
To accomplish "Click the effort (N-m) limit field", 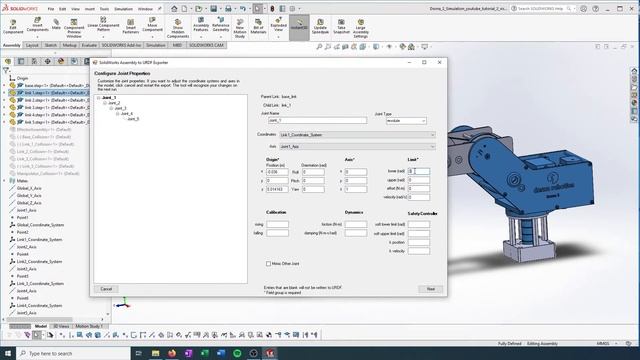I will tap(419, 189).
